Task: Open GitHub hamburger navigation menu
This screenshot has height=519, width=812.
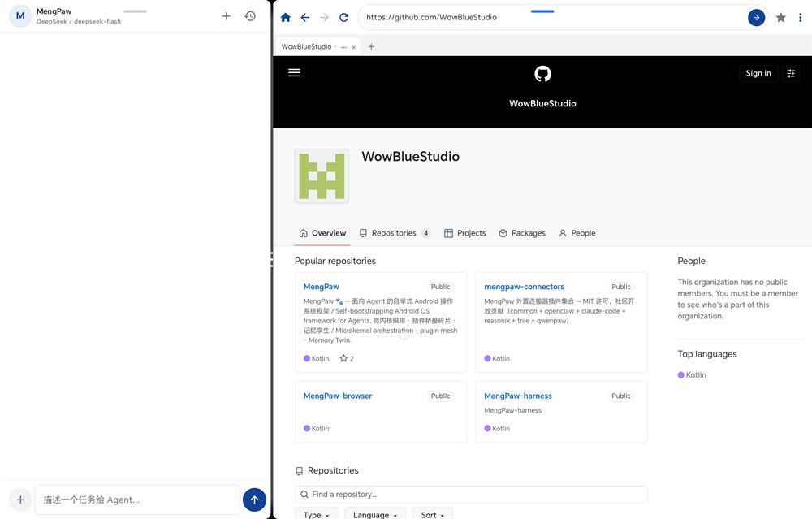Action: pyautogui.click(x=294, y=72)
